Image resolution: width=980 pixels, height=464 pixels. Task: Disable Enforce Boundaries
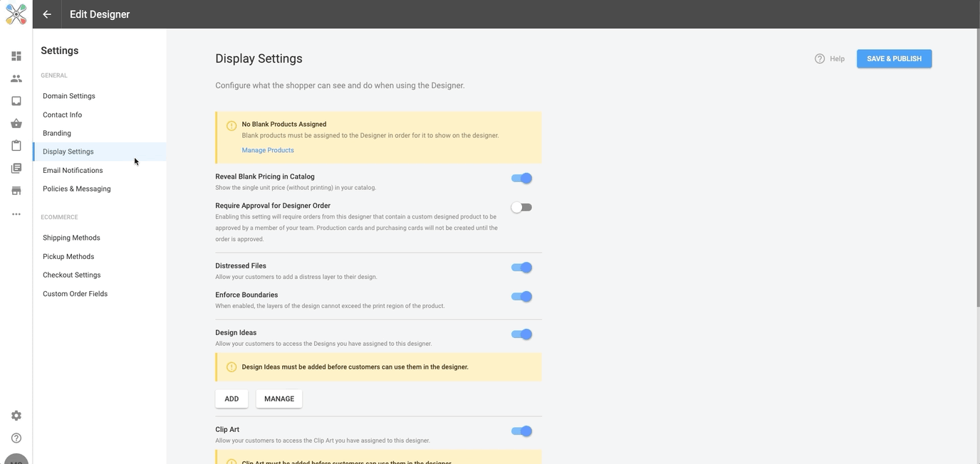[x=521, y=296]
